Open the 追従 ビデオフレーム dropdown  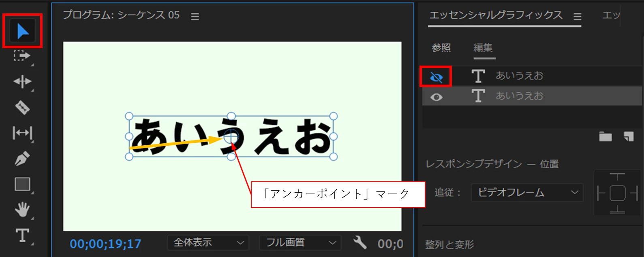pos(527,193)
